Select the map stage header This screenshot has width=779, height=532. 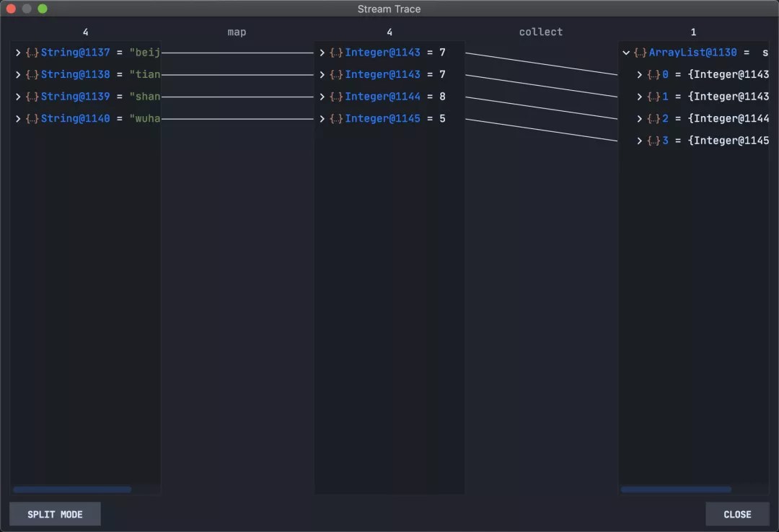coord(237,32)
